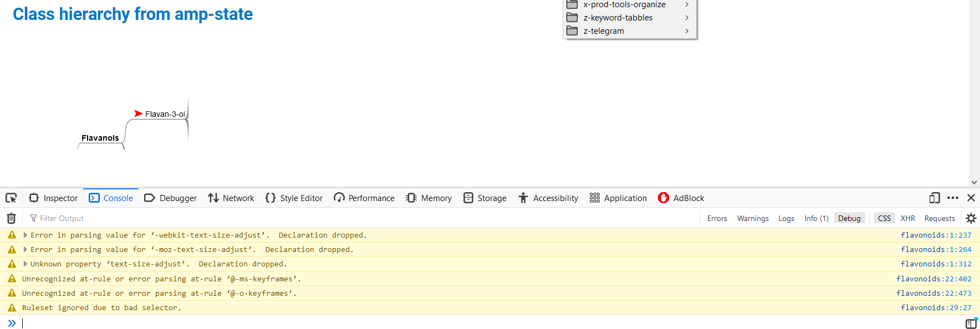Activate the element picker tool
The height and width of the screenshot is (329, 980).
point(11,198)
